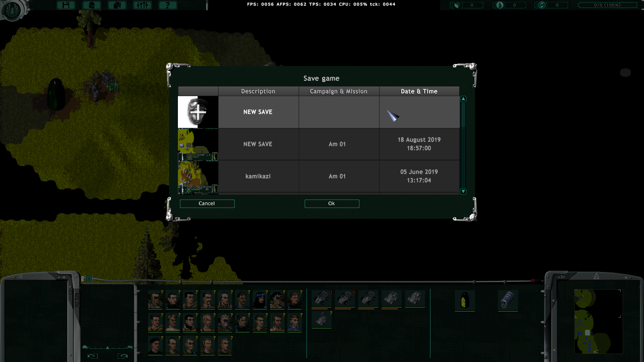Select the yellow-green capsule building icon
644x362 pixels.
click(465, 300)
